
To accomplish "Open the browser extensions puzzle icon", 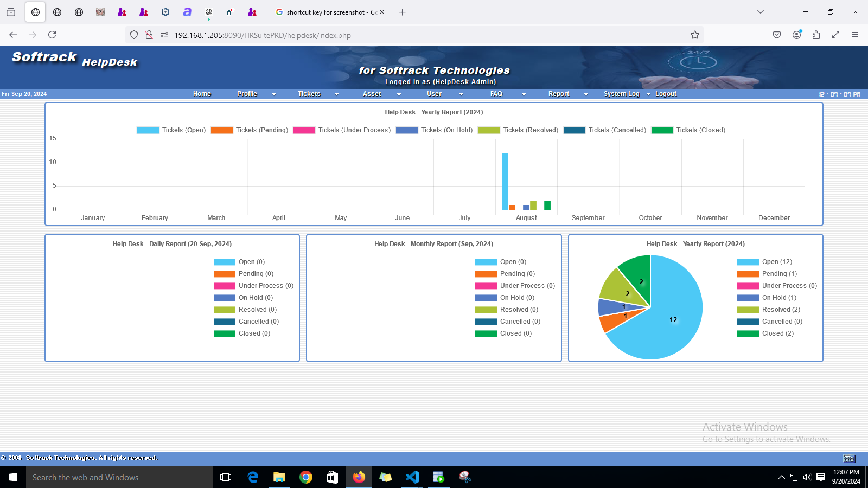I will [x=816, y=35].
